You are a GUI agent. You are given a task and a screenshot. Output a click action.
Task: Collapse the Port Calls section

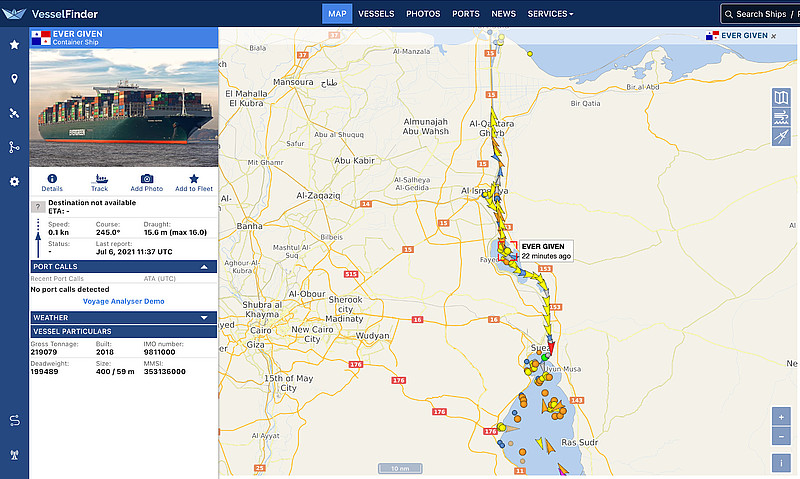[204, 267]
